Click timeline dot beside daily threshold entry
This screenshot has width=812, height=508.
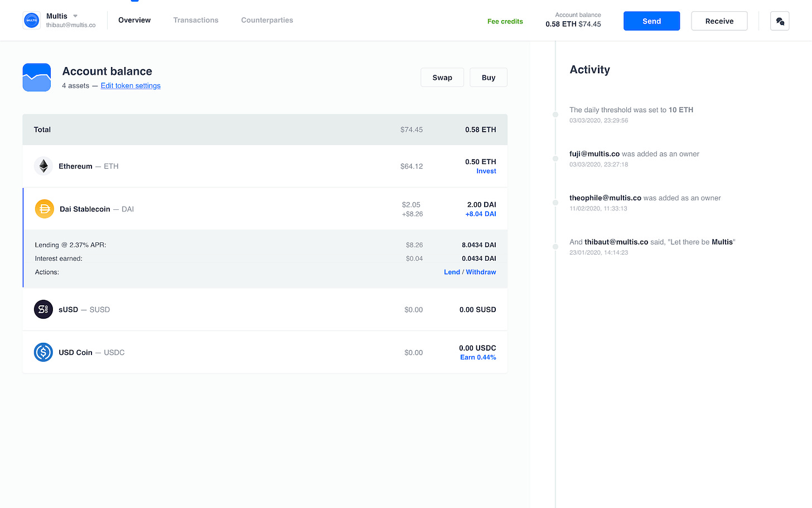tap(555, 114)
